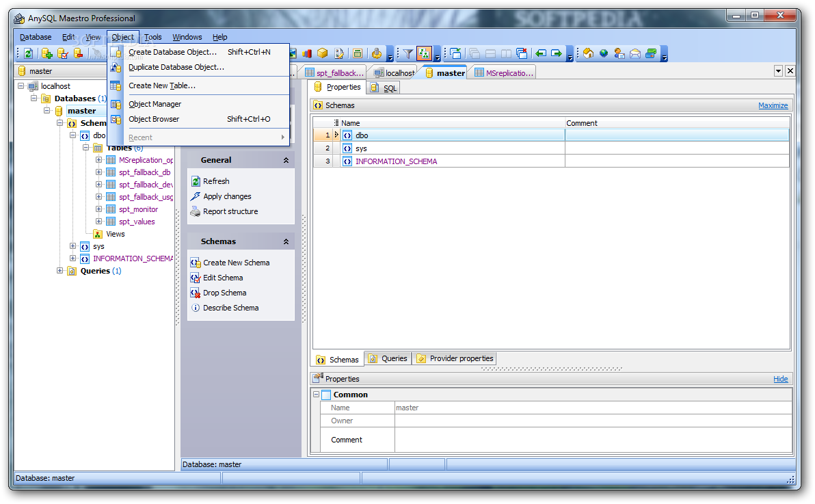Click the remove database profile toolbar icon

coord(79,53)
